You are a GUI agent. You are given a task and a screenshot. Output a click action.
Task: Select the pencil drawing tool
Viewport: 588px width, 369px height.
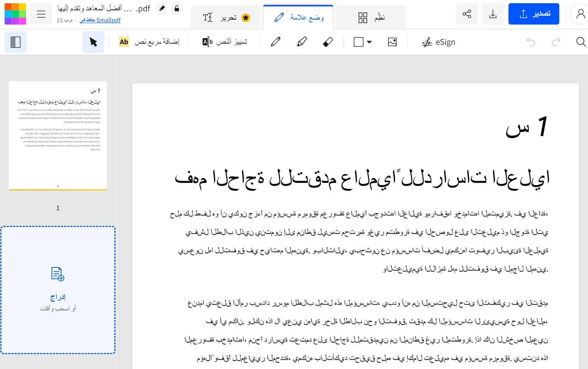[x=275, y=42]
